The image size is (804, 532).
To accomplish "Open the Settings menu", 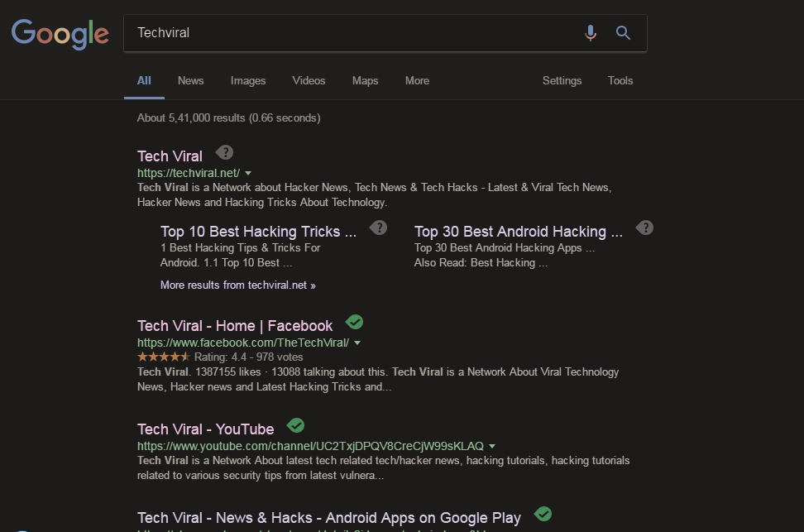I will [x=562, y=80].
